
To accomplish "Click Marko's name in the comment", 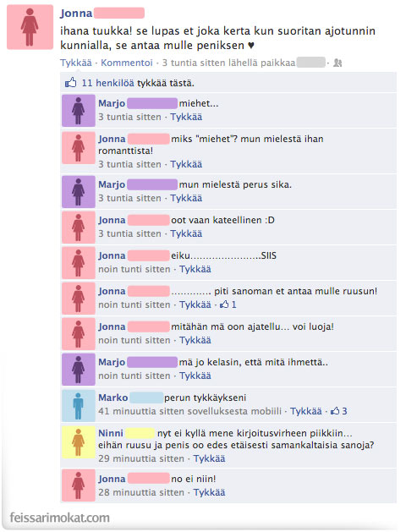I will click(113, 398).
